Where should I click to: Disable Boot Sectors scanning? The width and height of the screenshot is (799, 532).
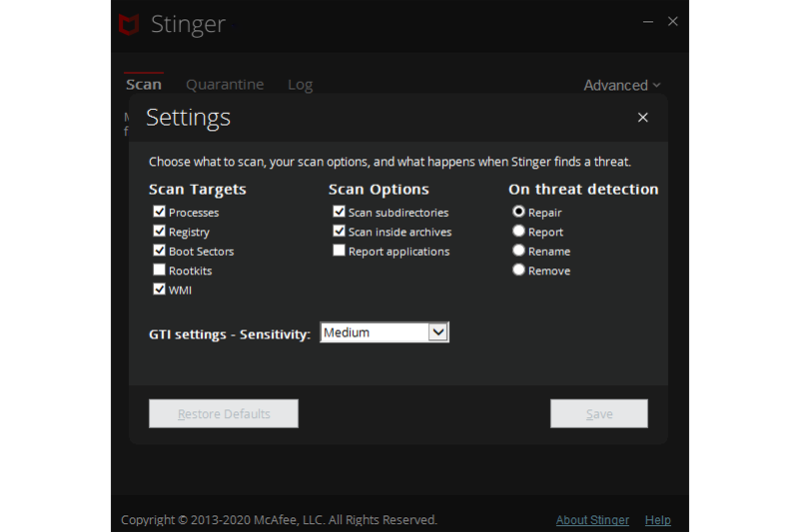[160, 251]
